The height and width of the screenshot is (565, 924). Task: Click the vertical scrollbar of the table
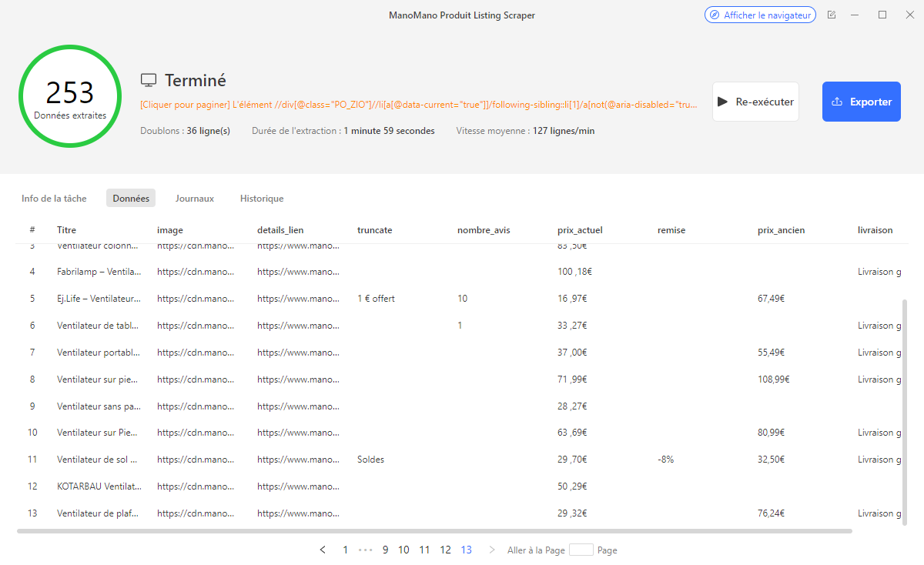(905, 412)
